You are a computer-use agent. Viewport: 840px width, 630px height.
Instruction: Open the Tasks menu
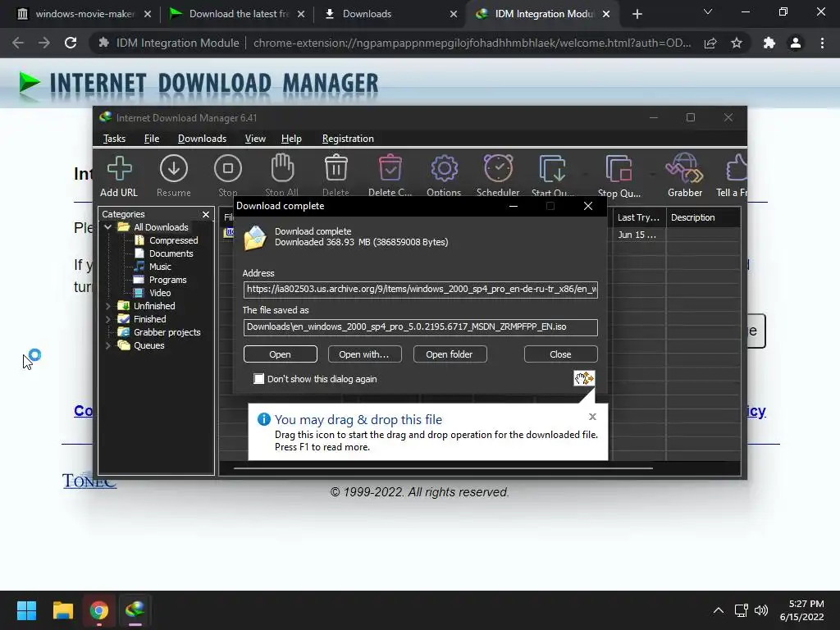pos(114,139)
